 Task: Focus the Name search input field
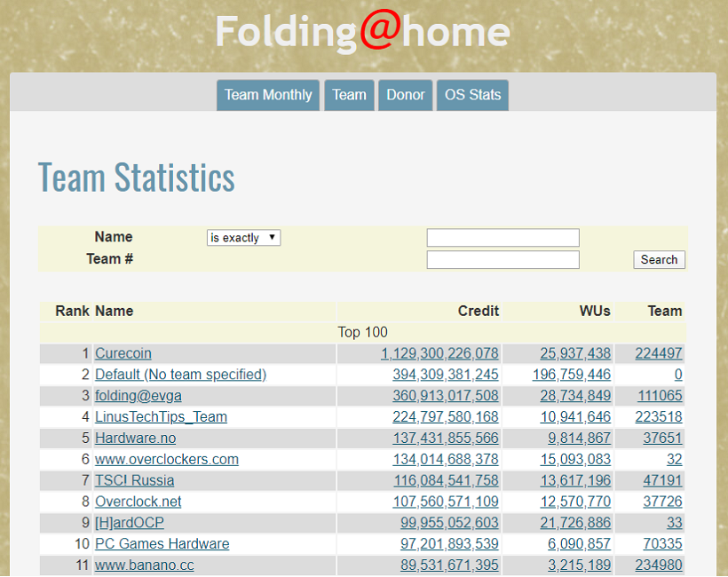coord(502,238)
